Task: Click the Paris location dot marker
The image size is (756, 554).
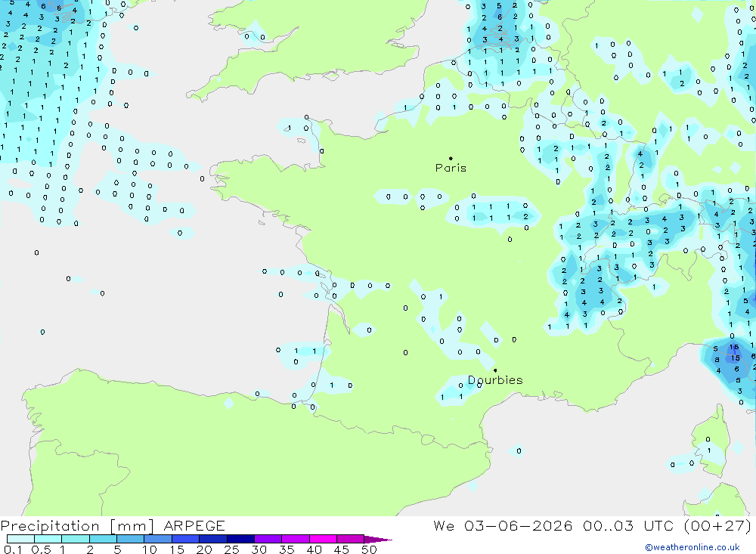Action: coord(451,158)
